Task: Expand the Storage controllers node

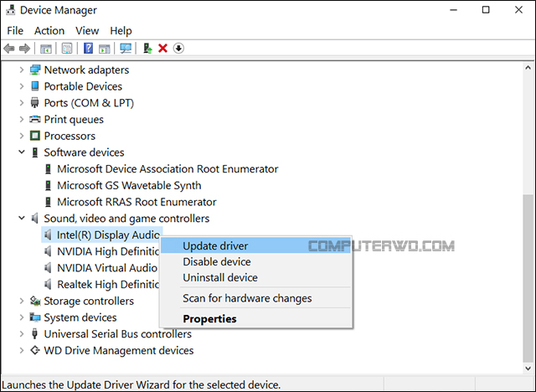Action: click(x=22, y=301)
